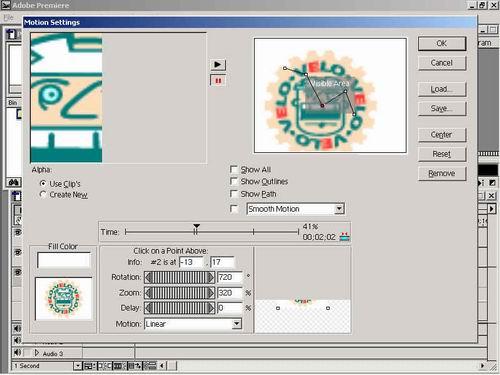The image size is (500, 375).
Task: Click the delay slider right arrow
Action: click(211, 308)
